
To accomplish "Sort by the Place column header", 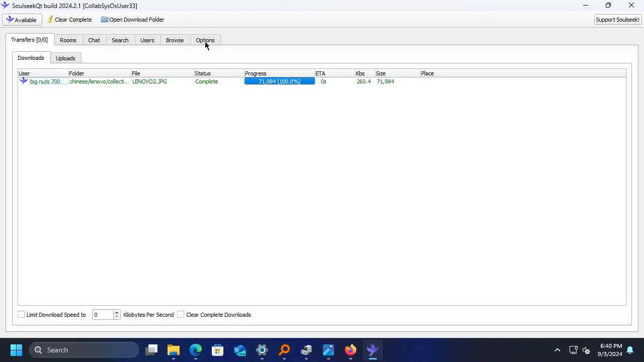I will click(x=523, y=73).
